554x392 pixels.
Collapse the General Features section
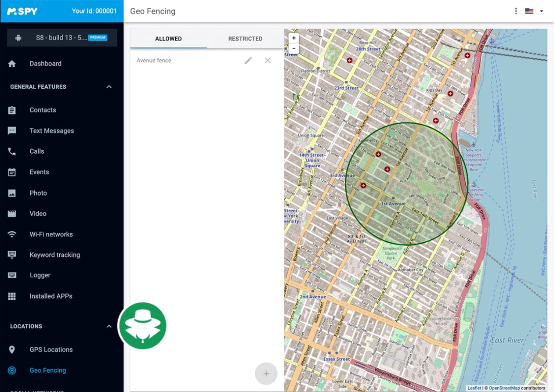(x=109, y=87)
